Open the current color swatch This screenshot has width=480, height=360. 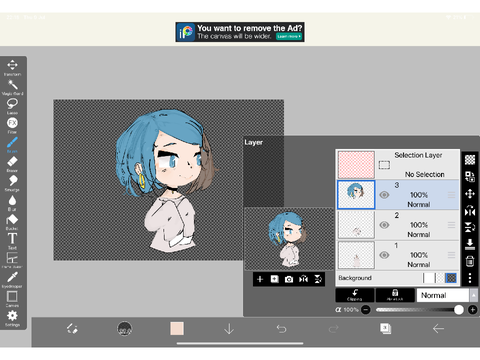[x=177, y=329]
